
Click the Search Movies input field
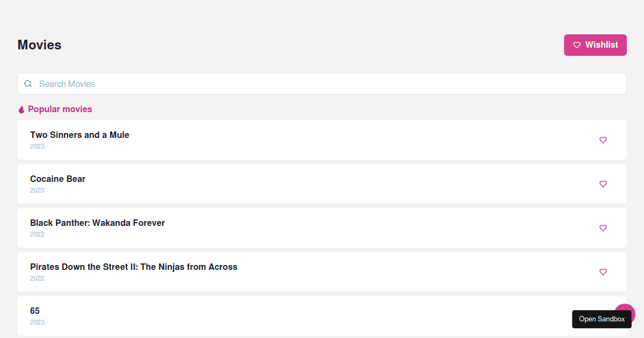(x=215, y=84)
